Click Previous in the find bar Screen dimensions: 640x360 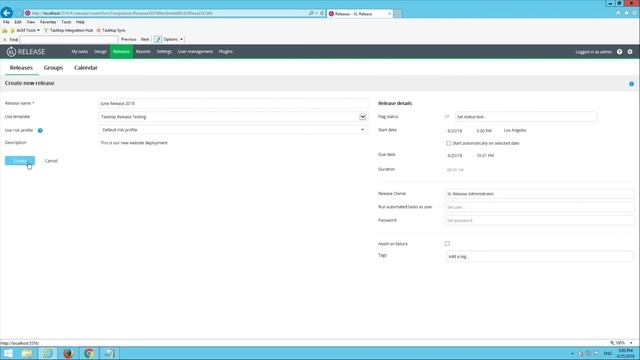click(129, 40)
